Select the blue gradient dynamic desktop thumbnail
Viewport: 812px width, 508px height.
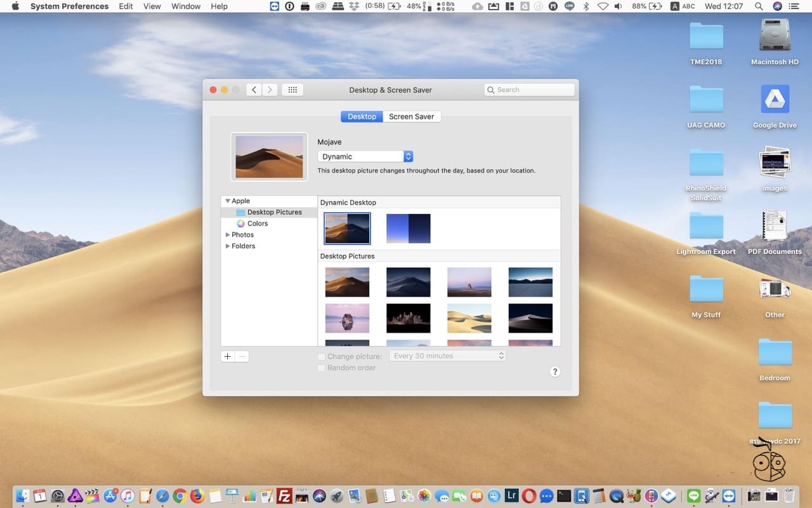[x=409, y=229]
